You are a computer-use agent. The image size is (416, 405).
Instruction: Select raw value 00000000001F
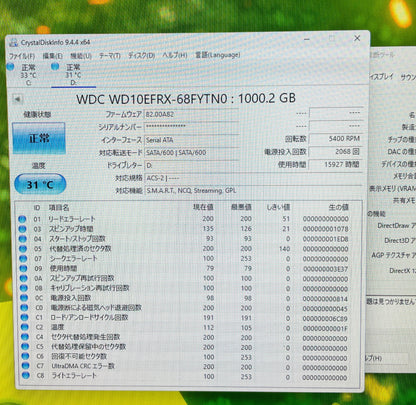click(x=326, y=328)
